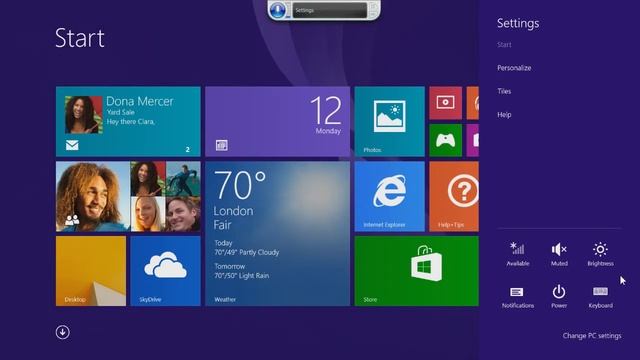Open network Available icon
The width and height of the screenshot is (640, 360).
518,254
